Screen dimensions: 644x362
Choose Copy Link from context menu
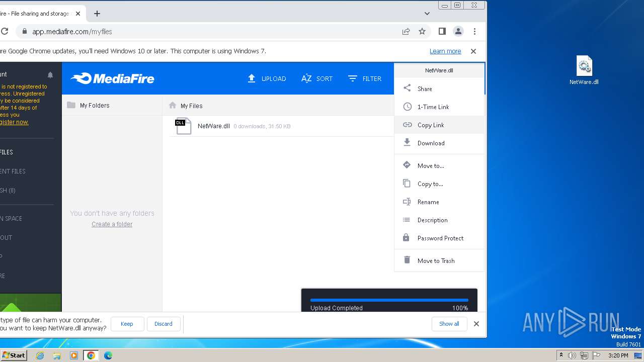point(439,125)
